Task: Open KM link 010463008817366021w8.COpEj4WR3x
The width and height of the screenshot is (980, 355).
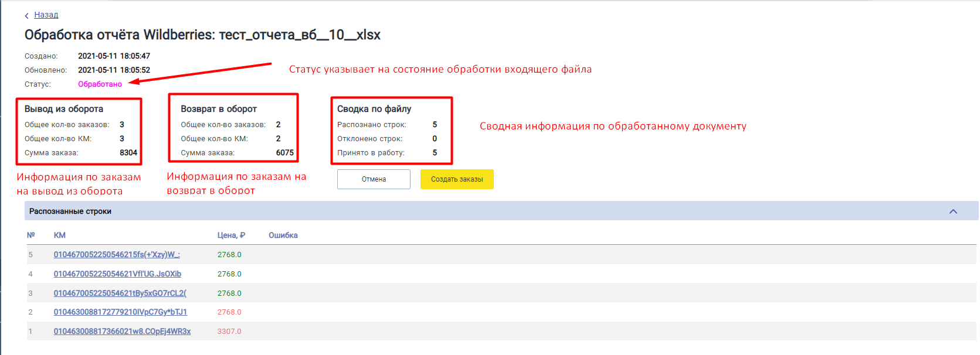Action: tap(122, 331)
